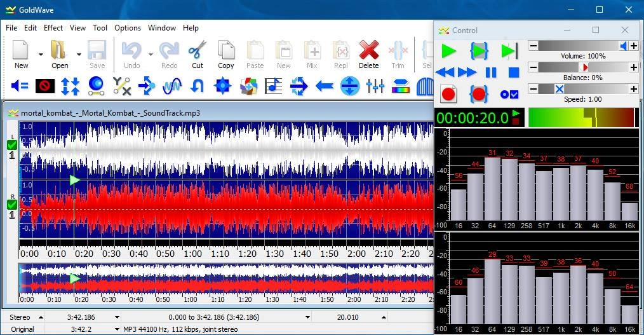Click the blue Pause button
Image resolution: width=644 pixels, height=335 pixels.
(491, 72)
